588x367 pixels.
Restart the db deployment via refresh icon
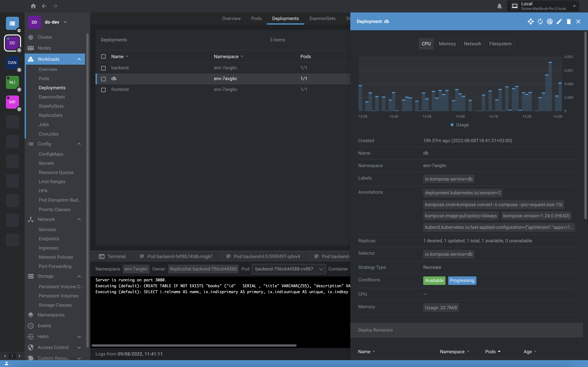coord(540,22)
